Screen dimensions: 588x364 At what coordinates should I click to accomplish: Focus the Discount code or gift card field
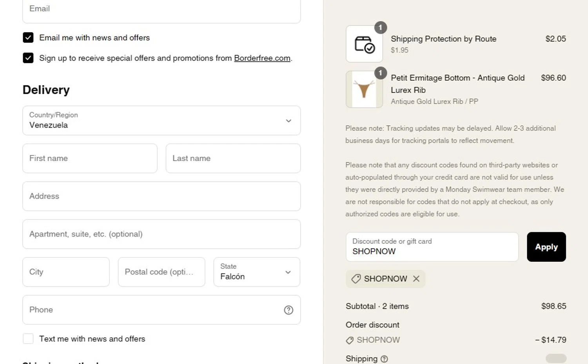pyautogui.click(x=432, y=247)
